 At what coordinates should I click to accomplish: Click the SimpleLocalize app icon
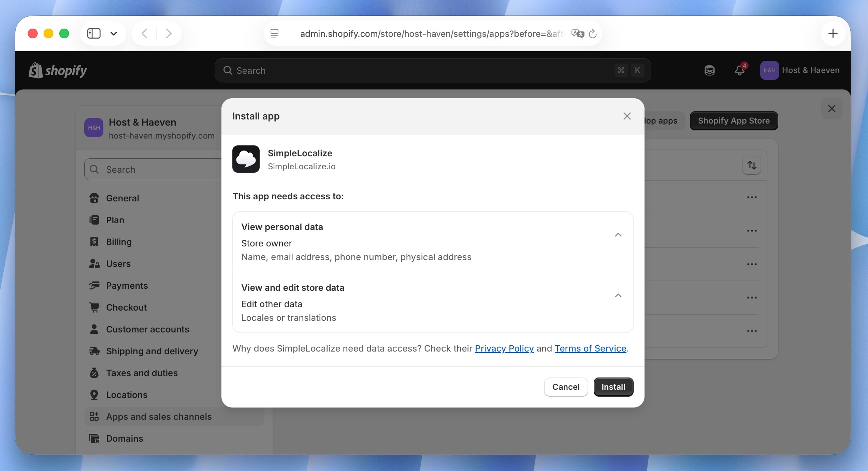tap(246, 159)
